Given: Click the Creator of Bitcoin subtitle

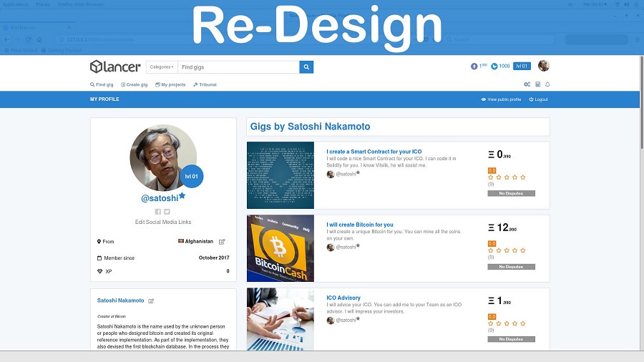Looking at the screenshot, I should click(x=112, y=316).
